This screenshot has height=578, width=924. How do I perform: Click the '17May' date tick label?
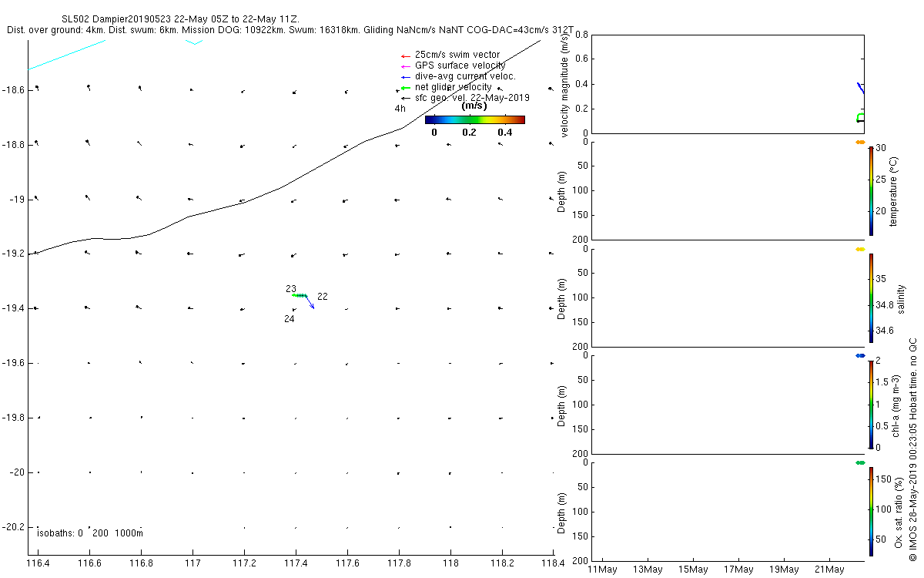coord(738,570)
